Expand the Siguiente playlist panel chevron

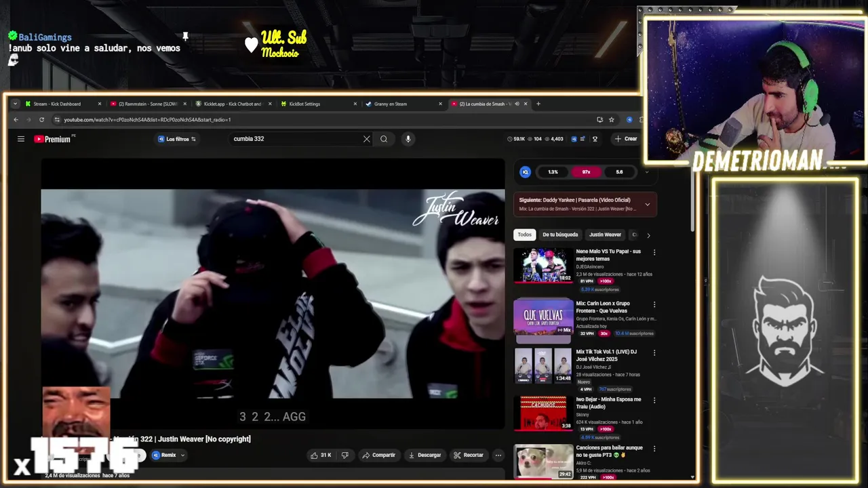coord(648,204)
